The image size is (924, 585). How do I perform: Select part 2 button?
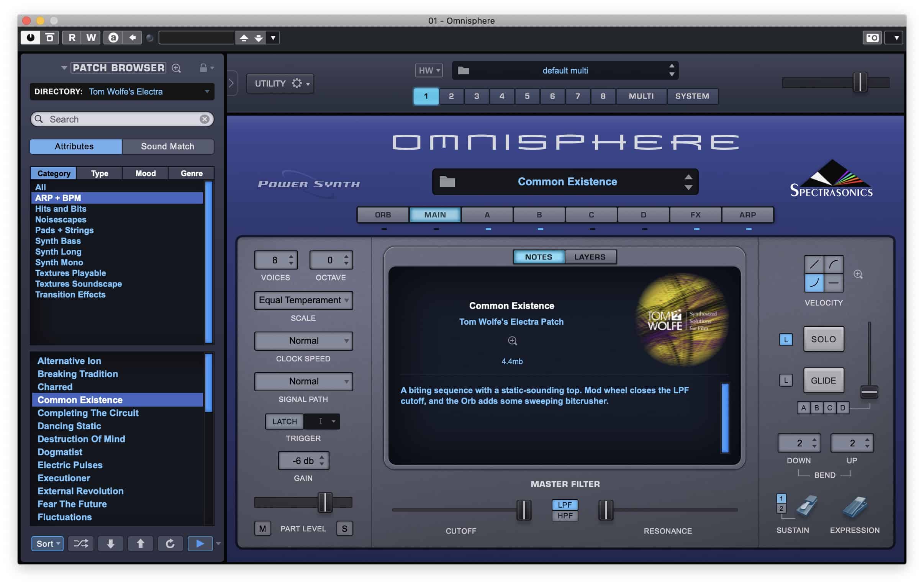(451, 96)
